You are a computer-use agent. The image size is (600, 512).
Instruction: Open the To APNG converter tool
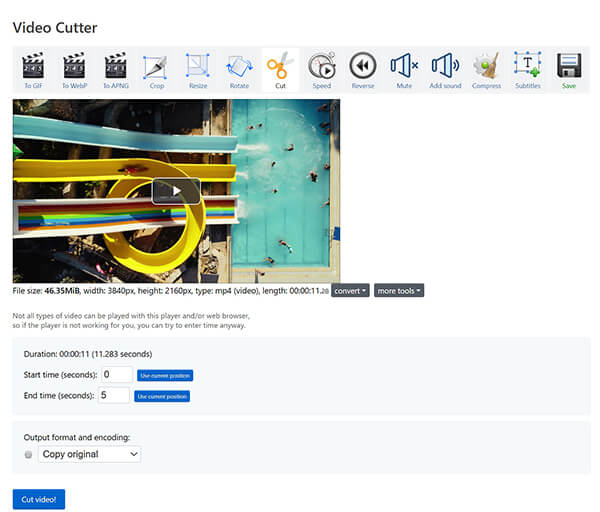[x=116, y=70]
